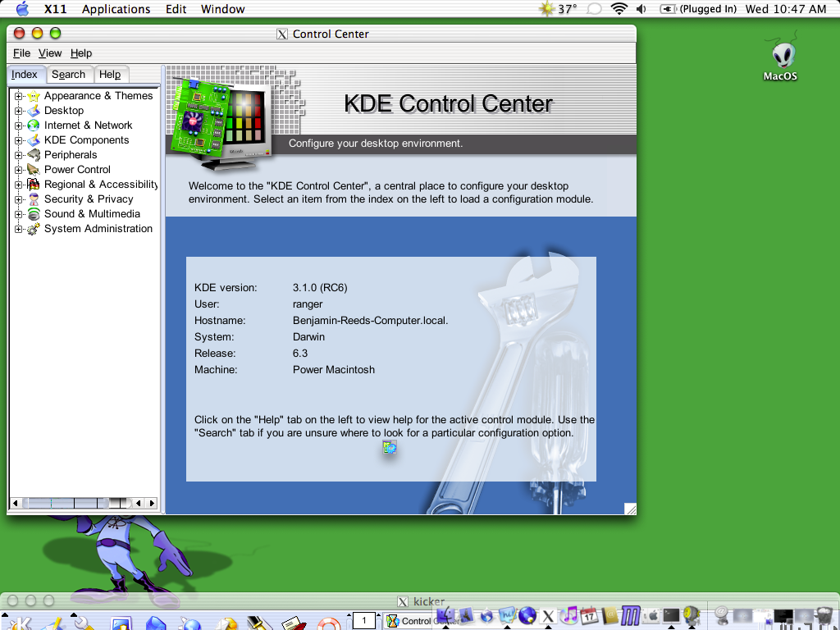Viewport: 840px width, 630px height.
Task: Switch to the Search tab
Action: pos(69,75)
